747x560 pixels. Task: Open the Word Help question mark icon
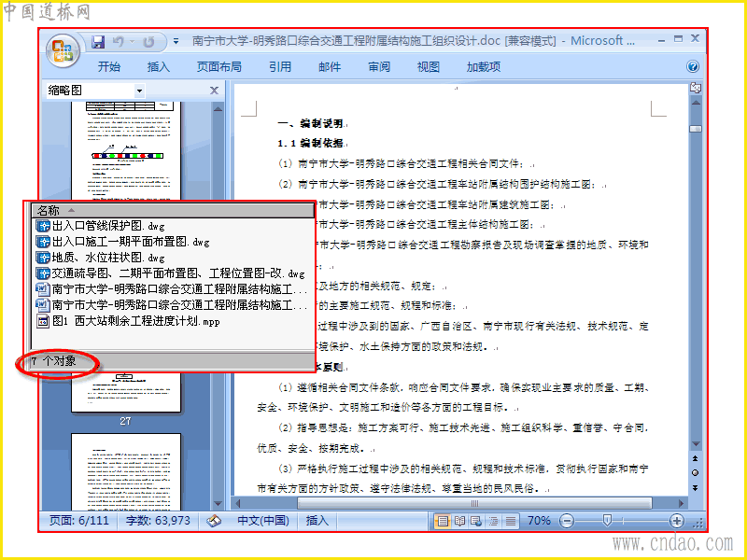[x=693, y=66]
